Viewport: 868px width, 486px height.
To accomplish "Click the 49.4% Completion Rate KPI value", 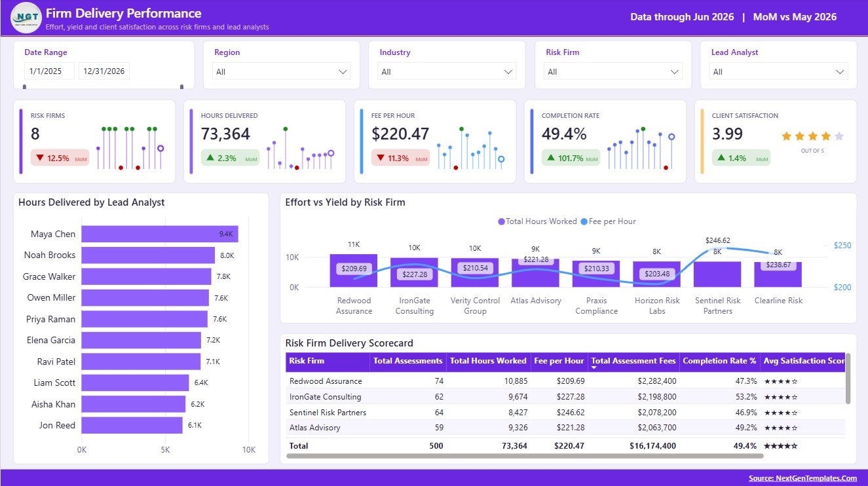I will pyautogui.click(x=564, y=134).
